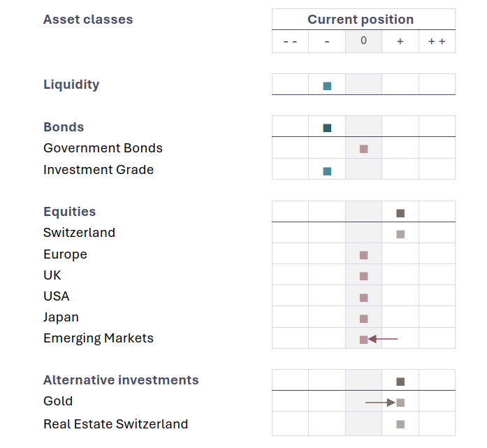This screenshot has width=487, height=448.
Task: Click the "+ +" column header
Action: pos(437,41)
